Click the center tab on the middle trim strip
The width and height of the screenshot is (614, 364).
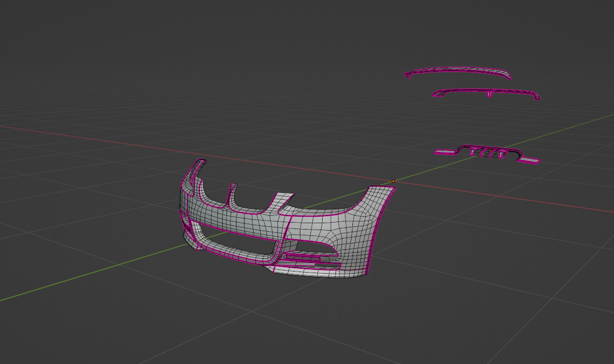(x=489, y=94)
